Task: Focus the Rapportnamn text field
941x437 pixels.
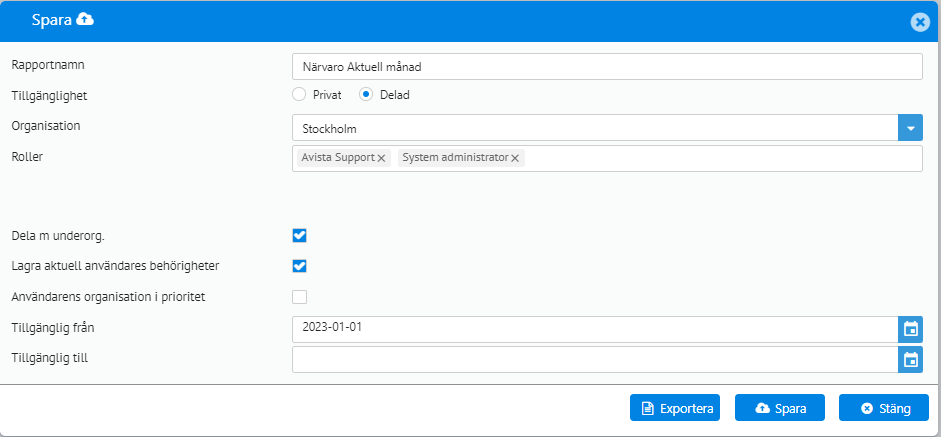Action: [607, 67]
